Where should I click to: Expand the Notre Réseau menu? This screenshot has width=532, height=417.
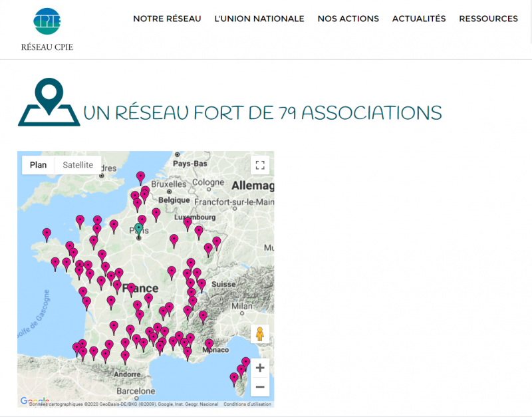click(167, 19)
